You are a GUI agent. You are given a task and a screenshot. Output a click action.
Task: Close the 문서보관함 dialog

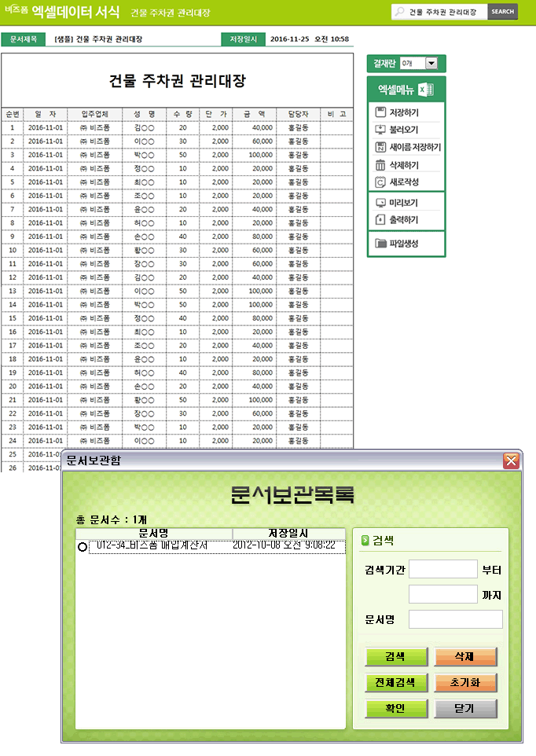tap(511, 461)
